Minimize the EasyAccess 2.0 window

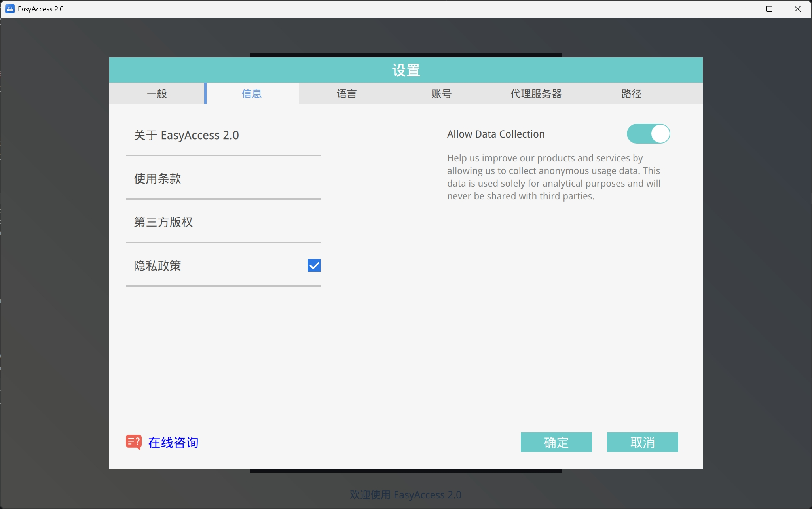pyautogui.click(x=742, y=9)
